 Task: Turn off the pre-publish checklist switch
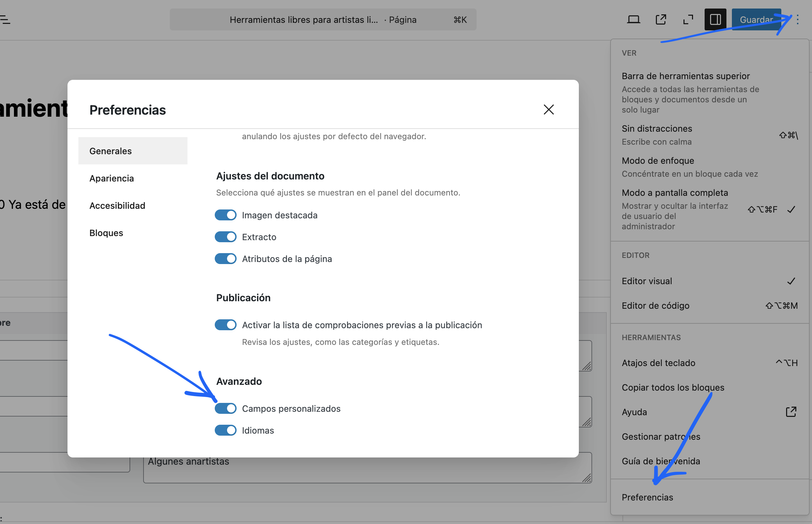(x=226, y=325)
